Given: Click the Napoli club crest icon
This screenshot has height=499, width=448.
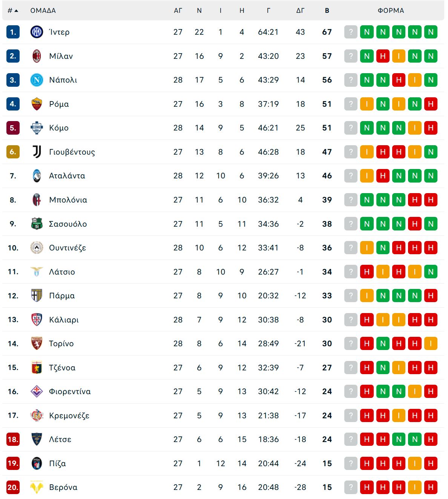Looking at the screenshot, I should (x=37, y=80).
